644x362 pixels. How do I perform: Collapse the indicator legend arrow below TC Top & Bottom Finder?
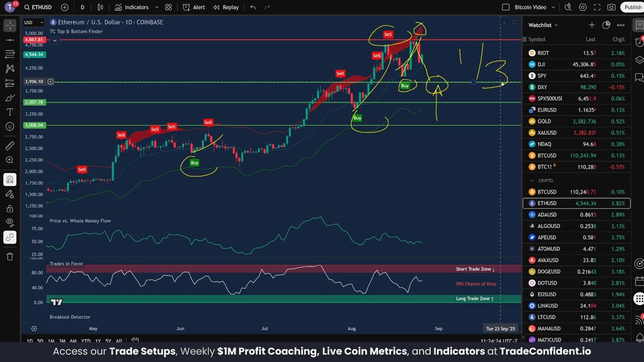[x=54, y=40]
